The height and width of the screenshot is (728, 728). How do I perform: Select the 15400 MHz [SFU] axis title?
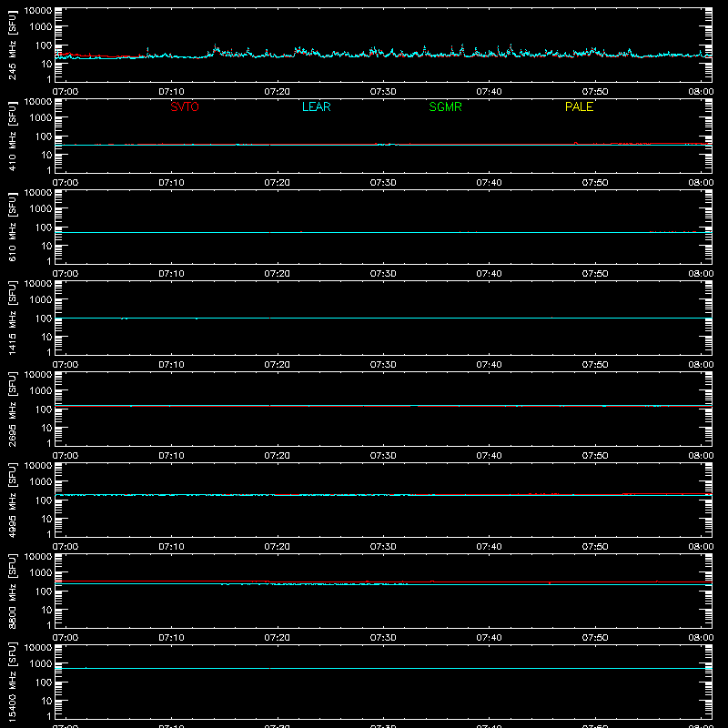click(13, 682)
